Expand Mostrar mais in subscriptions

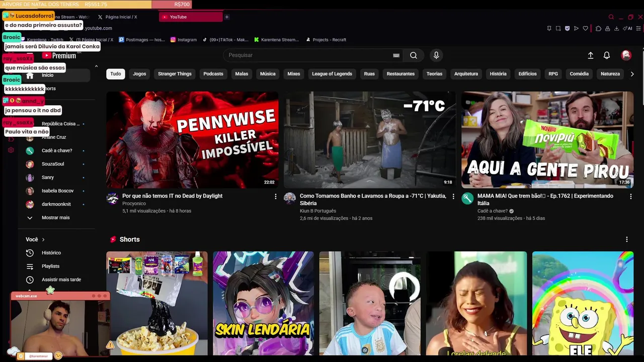pyautogui.click(x=55, y=218)
